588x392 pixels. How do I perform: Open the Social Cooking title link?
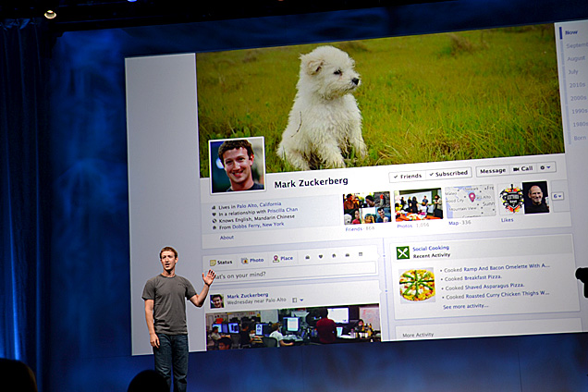point(431,248)
